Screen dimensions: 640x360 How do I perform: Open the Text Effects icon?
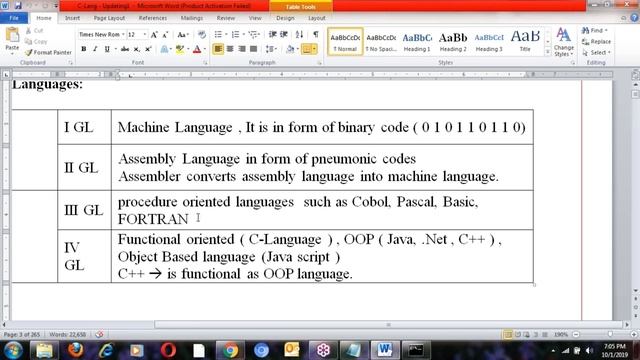(x=165, y=49)
